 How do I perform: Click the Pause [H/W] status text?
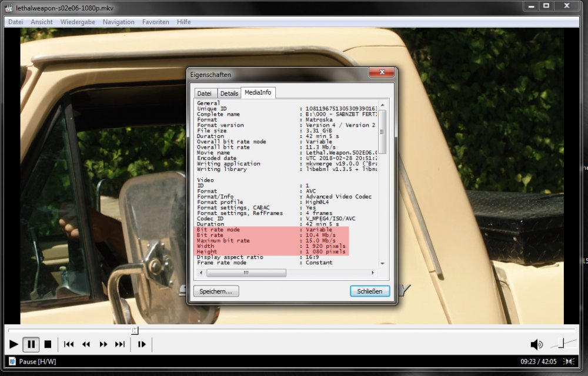click(x=38, y=361)
